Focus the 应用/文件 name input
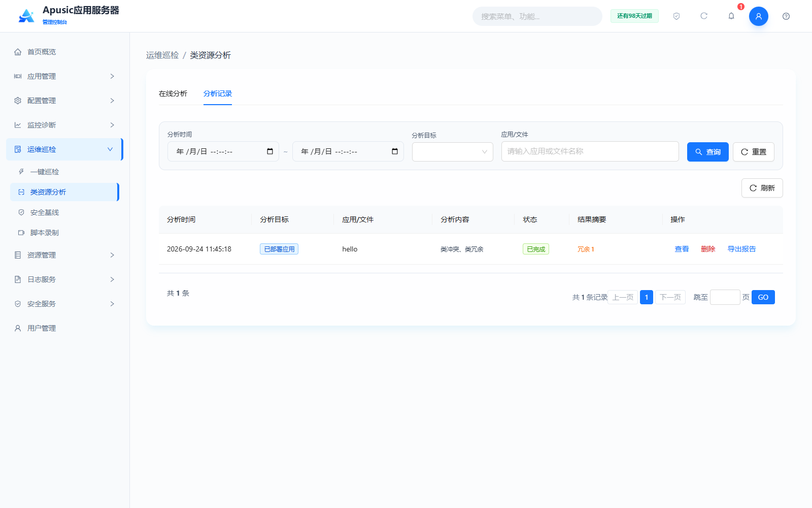This screenshot has width=812, height=508. (x=590, y=151)
